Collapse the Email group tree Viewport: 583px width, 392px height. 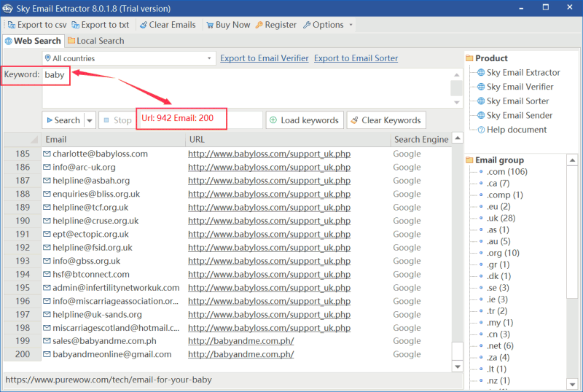coord(469,160)
